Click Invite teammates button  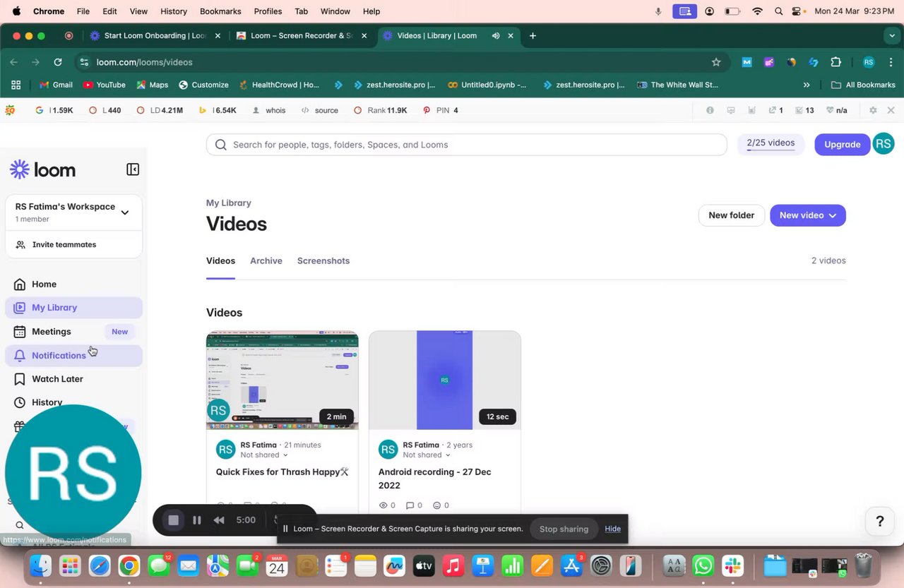[x=73, y=244]
